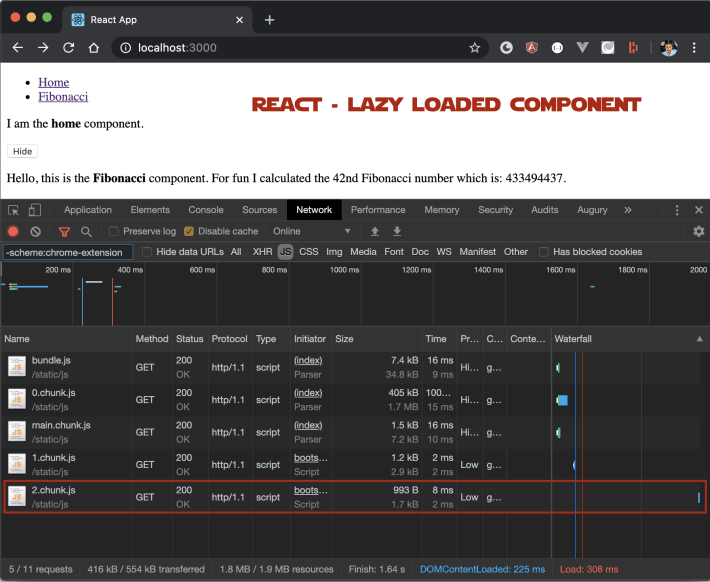Image resolution: width=710 pixels, height=582 pixels.
Task: Deselect the JS filter type
Action: 285,252
